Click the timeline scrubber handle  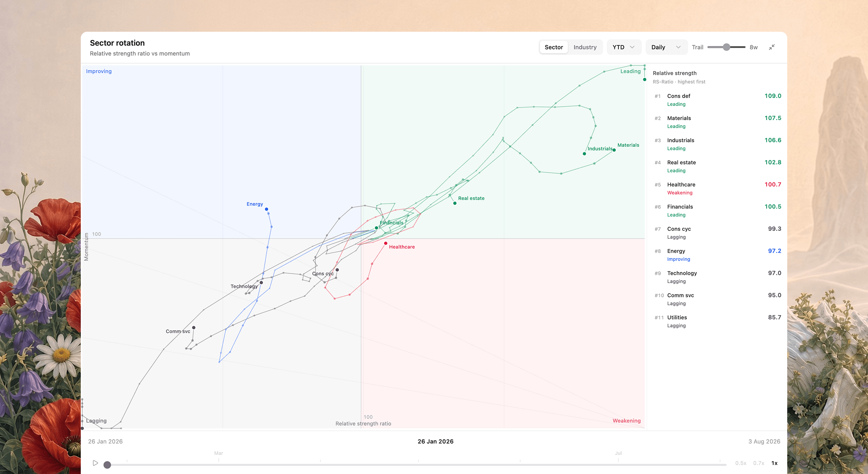pyautogui.click(x=107, y=465)
